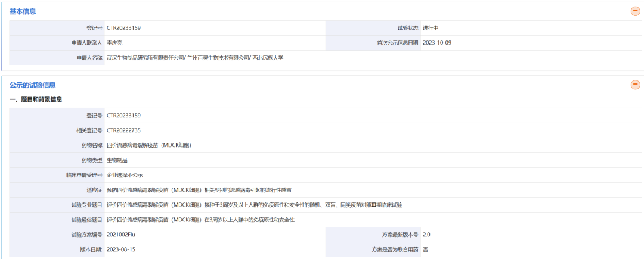This screenshot has height=259, width=644.
Task: Select related registration number CTR20222735
Action: tap(123, 130)
